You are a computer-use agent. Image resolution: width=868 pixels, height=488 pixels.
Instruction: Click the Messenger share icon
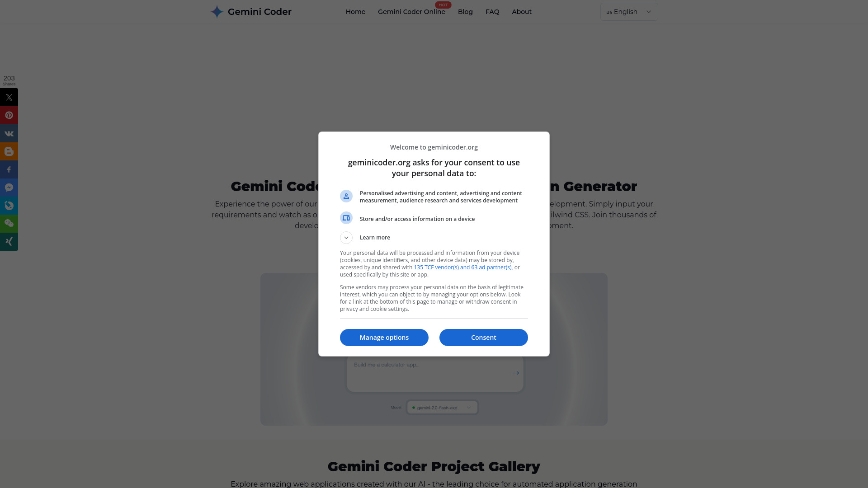[9, 187]
